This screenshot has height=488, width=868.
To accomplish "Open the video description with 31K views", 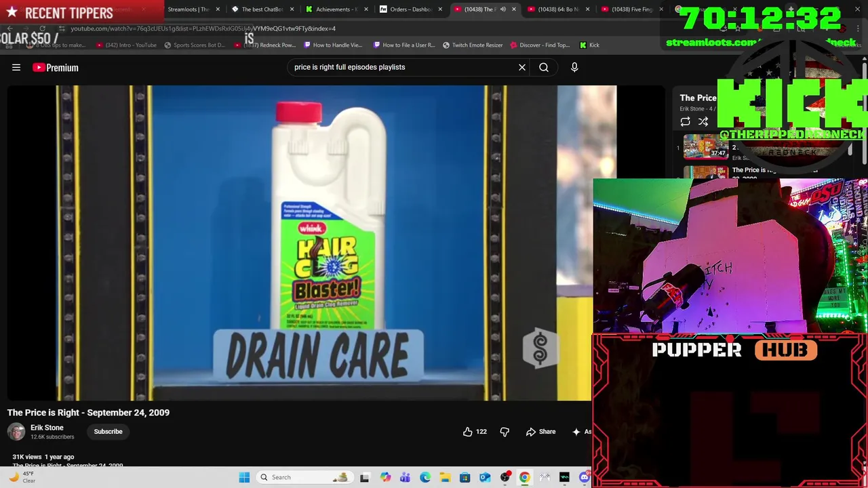I will tap(43, 457).
